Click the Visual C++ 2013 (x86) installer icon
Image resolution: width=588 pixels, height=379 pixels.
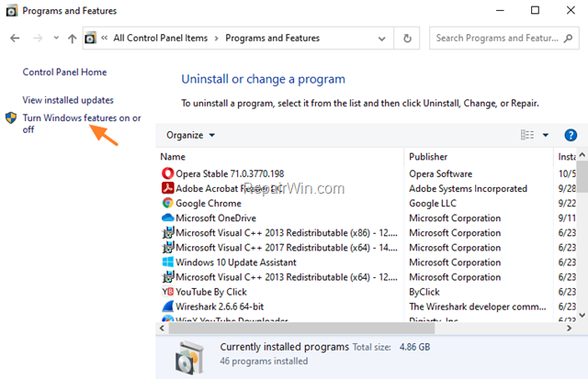pos(167,232)
